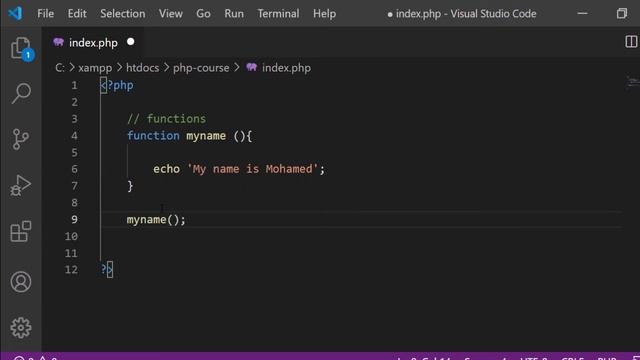Click the 'function' keyword on line 4
Screen dimensions: 640x360
coord(153,136)
